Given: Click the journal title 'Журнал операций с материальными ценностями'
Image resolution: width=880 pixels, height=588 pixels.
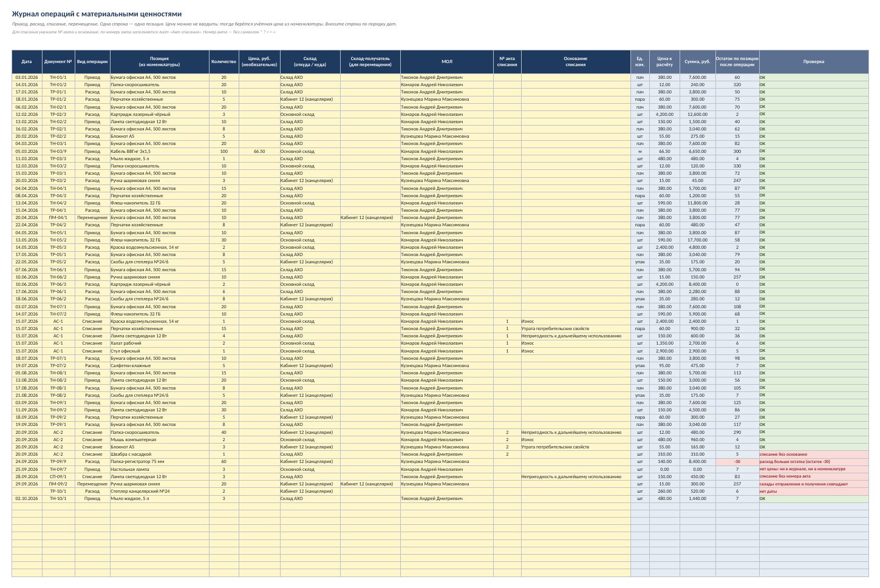Looking at the screenshot, I should 97,14.
